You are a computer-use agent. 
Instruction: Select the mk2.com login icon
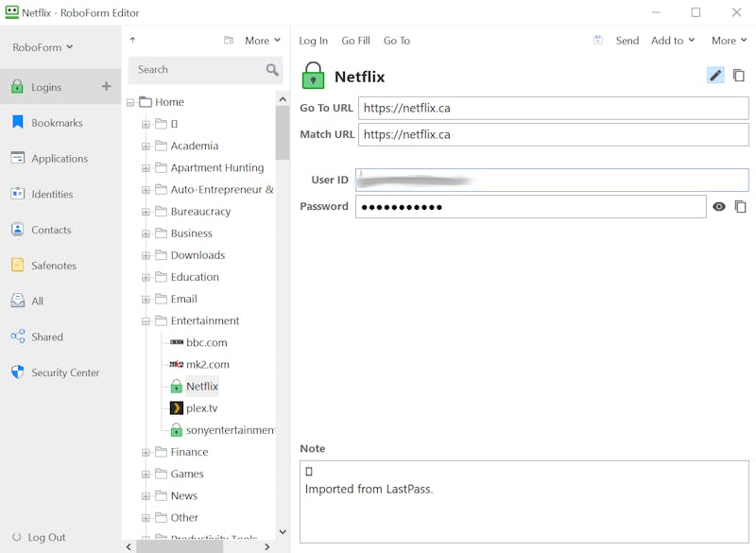[x=177, y=364]
